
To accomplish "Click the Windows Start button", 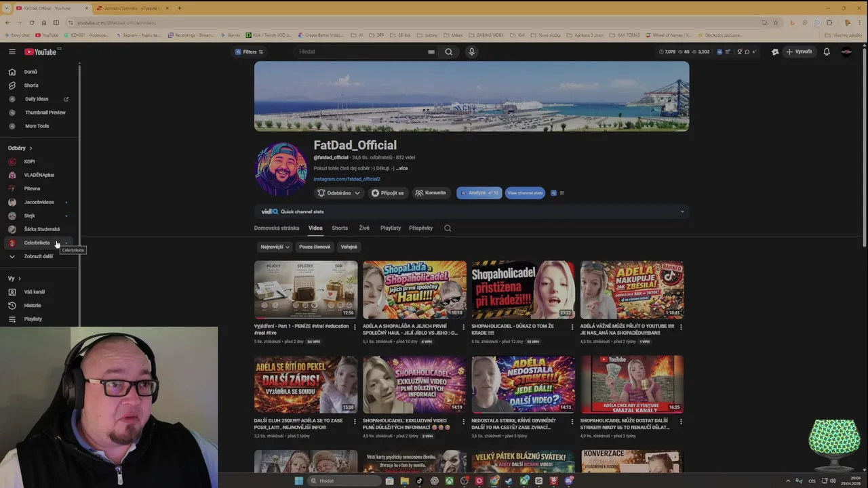I will point(298,481).
